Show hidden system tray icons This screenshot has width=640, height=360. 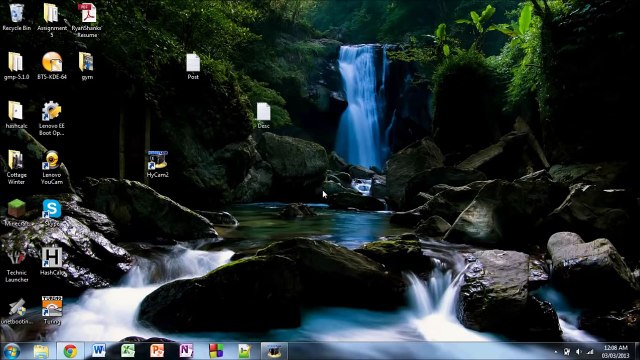click(x=556, y=351)
